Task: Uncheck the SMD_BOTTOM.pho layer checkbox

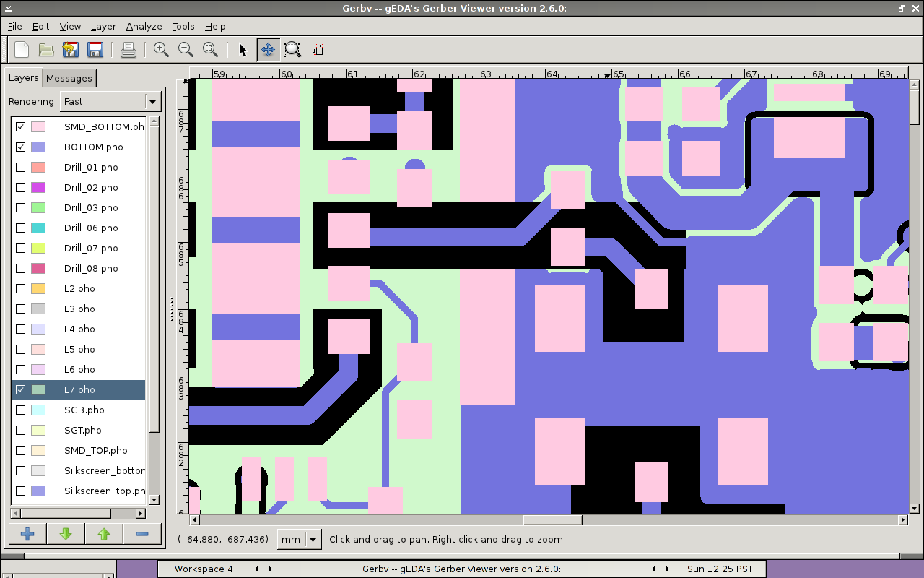Action: coord(21,126)
